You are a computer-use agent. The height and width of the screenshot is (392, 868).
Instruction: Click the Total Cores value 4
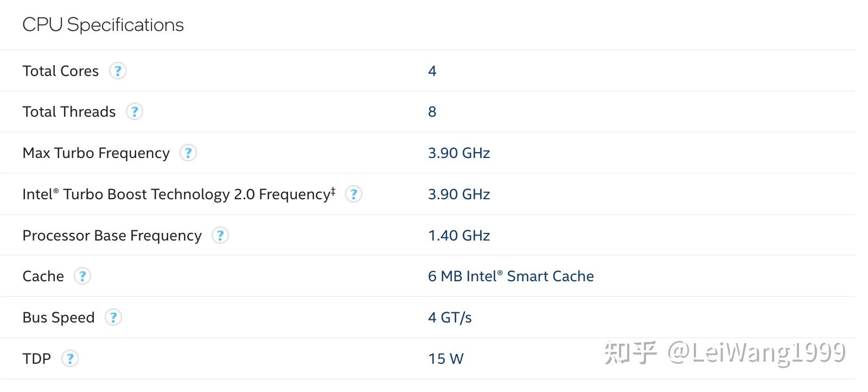432,71
